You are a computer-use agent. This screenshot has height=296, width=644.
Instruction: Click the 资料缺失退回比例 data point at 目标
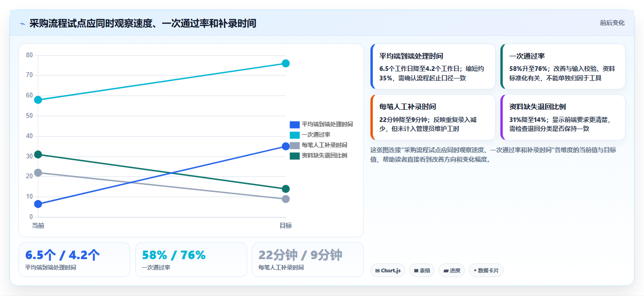[x=285, y=189]
